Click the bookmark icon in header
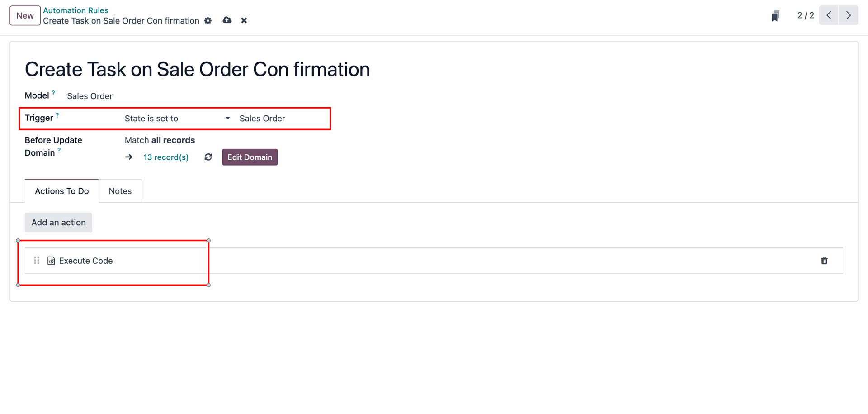Viewport: 868px width, 414px height. [775, 16]
